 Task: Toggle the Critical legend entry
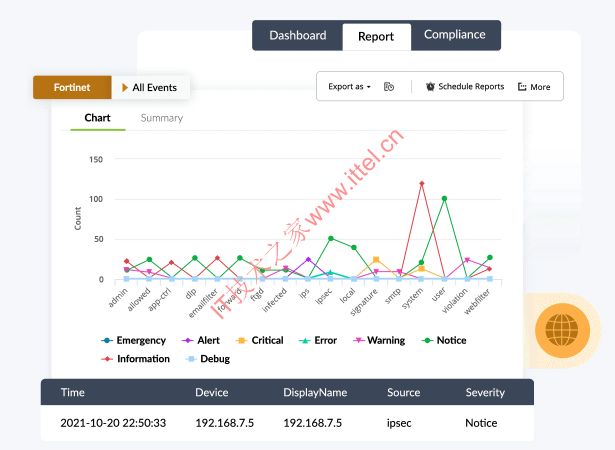click(259, 340)
